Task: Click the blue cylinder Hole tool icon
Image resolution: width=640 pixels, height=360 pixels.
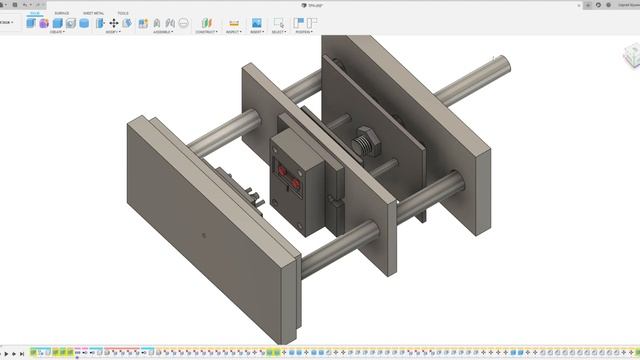Action: click(84, 23)
